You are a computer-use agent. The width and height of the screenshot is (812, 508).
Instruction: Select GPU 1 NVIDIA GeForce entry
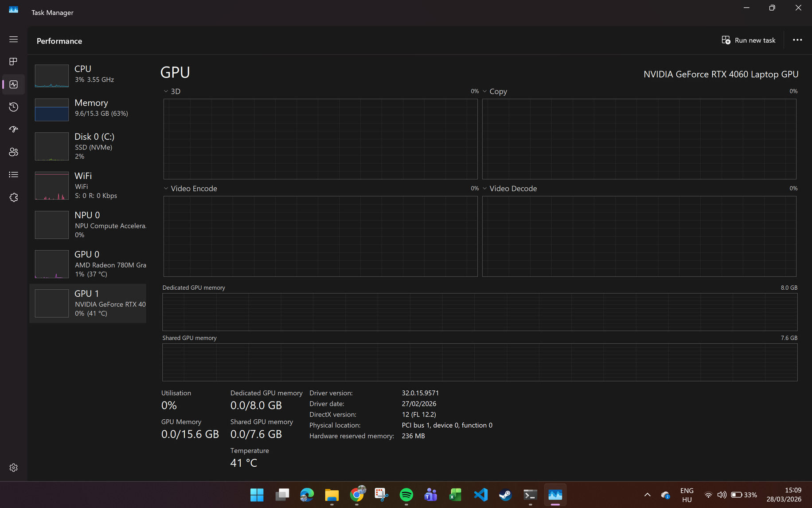tap(88, 303)
